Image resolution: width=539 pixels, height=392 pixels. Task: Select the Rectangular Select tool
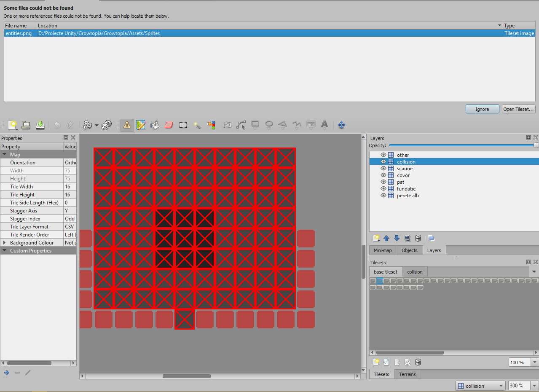[183, 125]
